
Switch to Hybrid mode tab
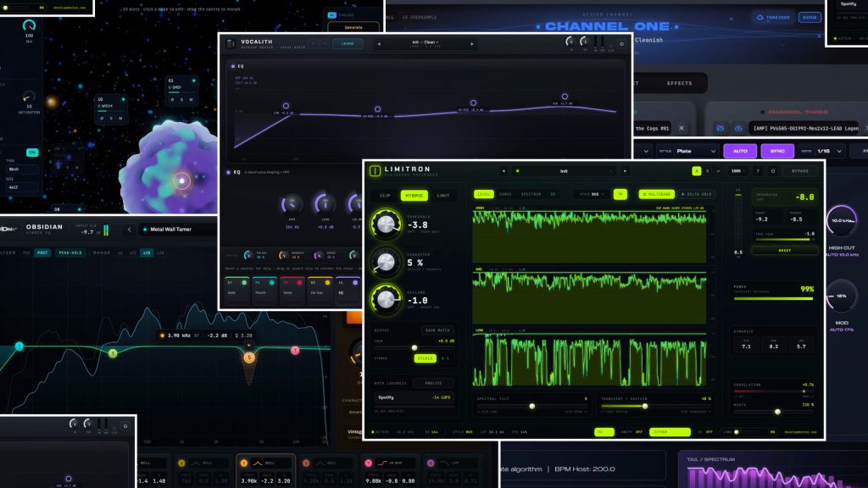[x=414, y=196]
